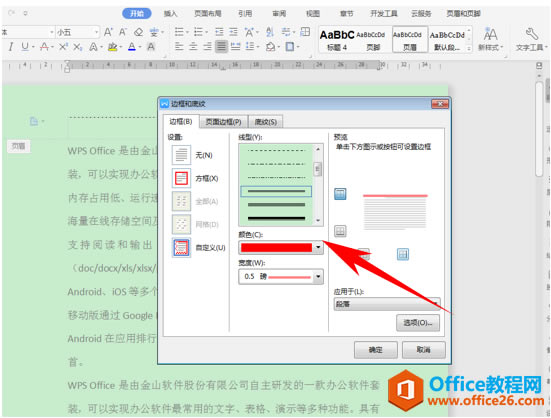Decrease paragraph indent
This screenshot has height=418, width=551.
tap(219, 32)
